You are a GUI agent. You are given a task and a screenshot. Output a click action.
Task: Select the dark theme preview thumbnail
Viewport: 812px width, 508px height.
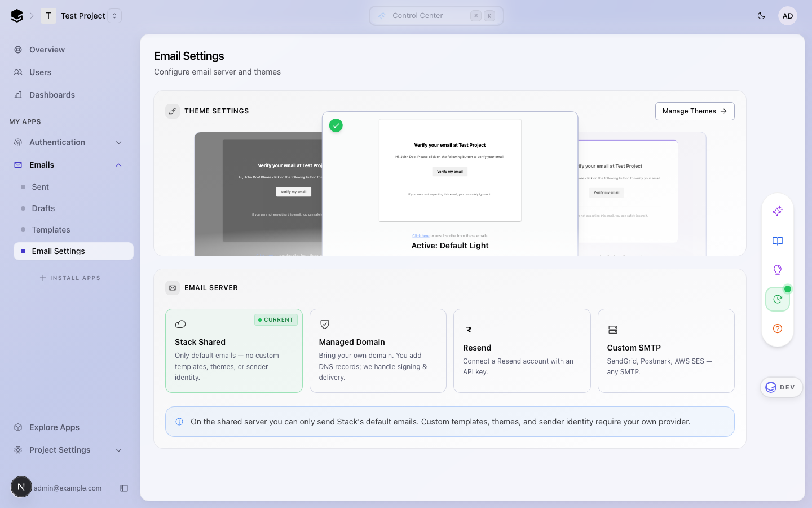pyautogui.click(x=258, y=194)
